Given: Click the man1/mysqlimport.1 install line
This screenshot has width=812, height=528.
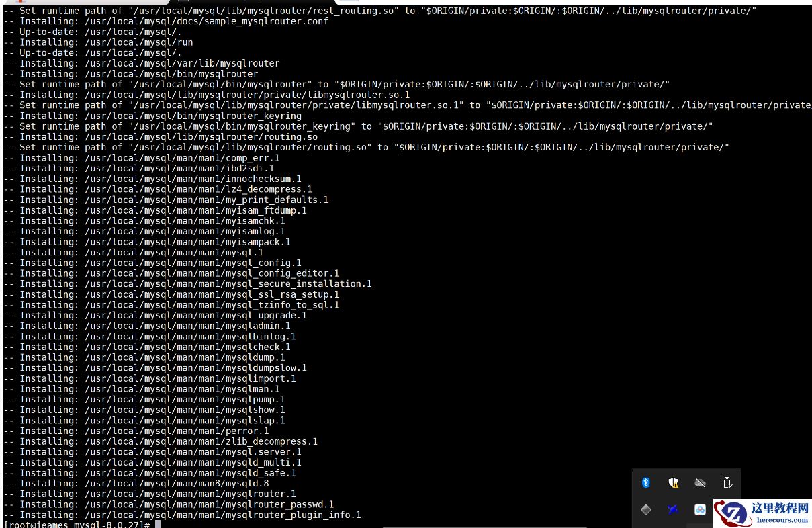Looking at the screenshot, I should tap(150, 378).
